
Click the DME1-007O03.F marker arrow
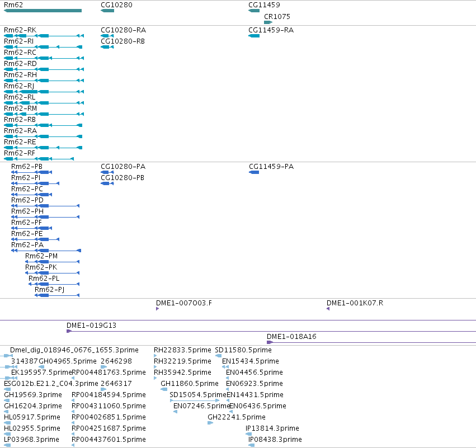157,309
